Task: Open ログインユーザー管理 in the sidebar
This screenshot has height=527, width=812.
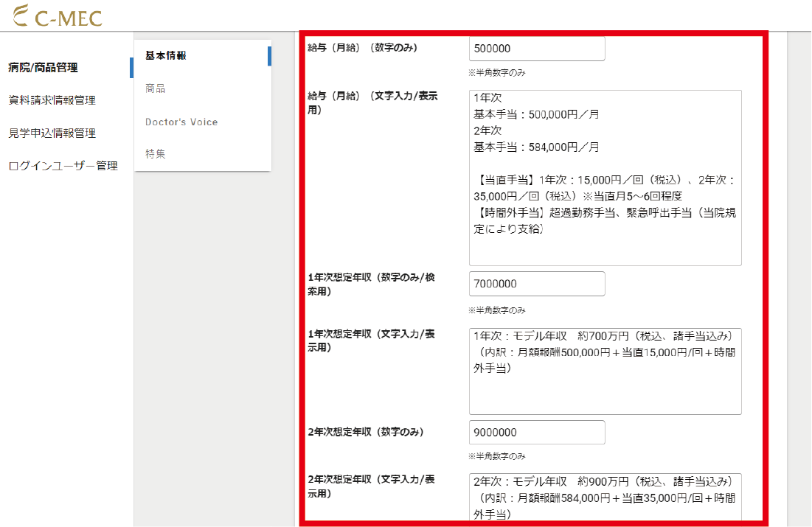Action: pyautogui.click(x=63, y=166)
